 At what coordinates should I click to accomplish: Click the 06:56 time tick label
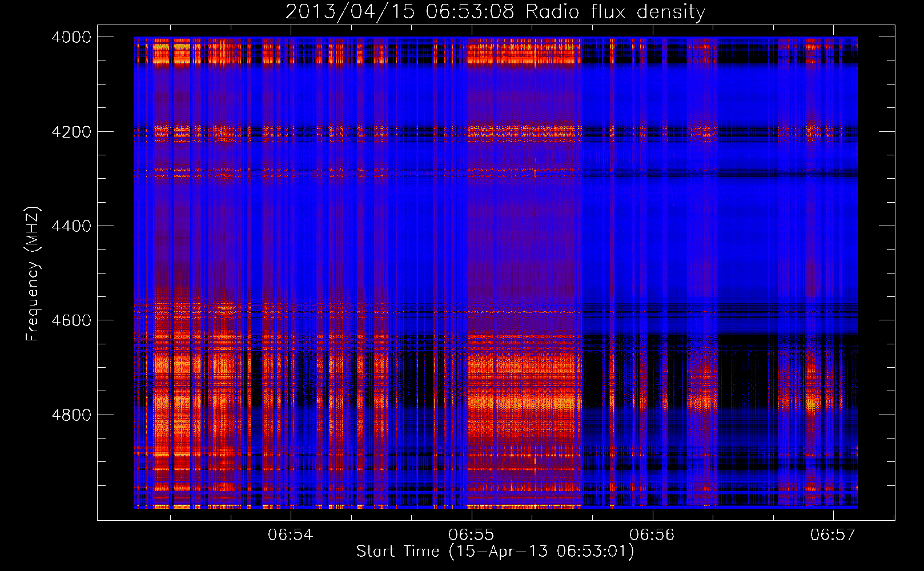click(x=652, y=534)
